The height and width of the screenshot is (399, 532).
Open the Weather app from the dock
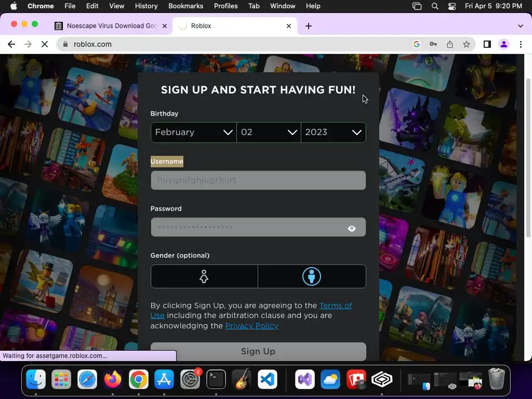[x=330, y=379]
